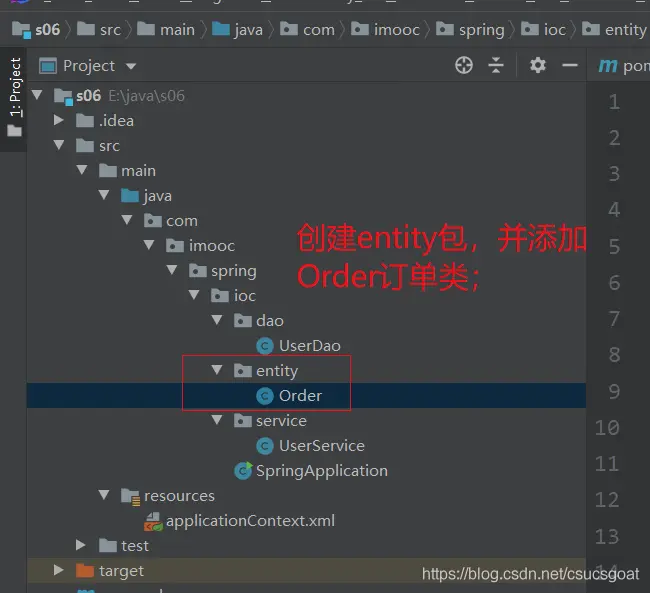The width and height of the screenshot is (650, 593).
Task: Select SpringApplication tree row text
Action: (x=322, y=471)
